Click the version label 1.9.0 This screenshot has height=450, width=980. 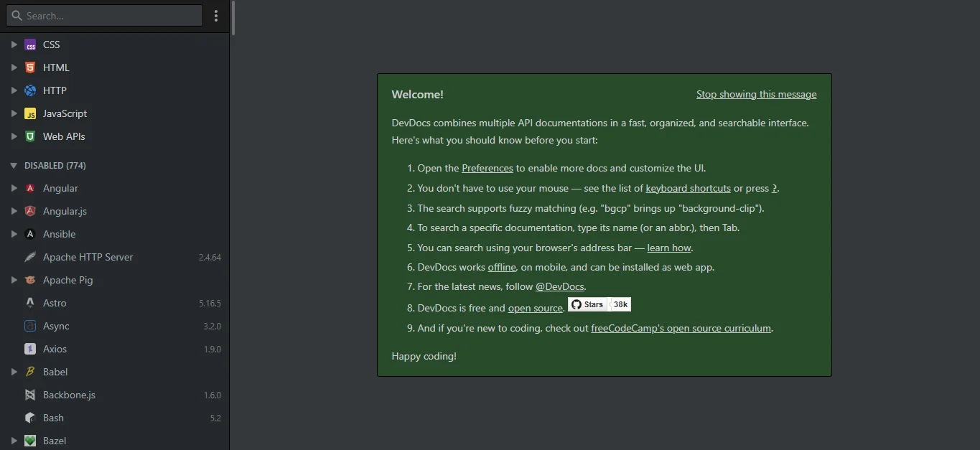click(212, 349)
